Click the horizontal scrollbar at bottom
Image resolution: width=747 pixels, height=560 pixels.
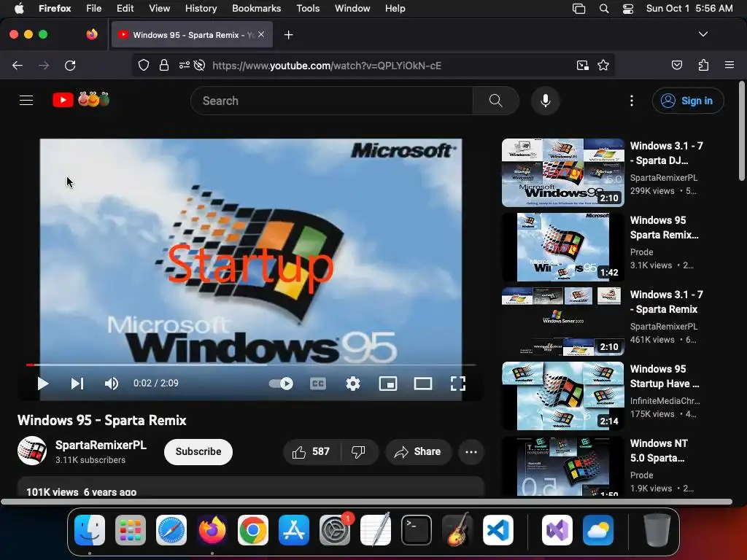click(366, 502)
